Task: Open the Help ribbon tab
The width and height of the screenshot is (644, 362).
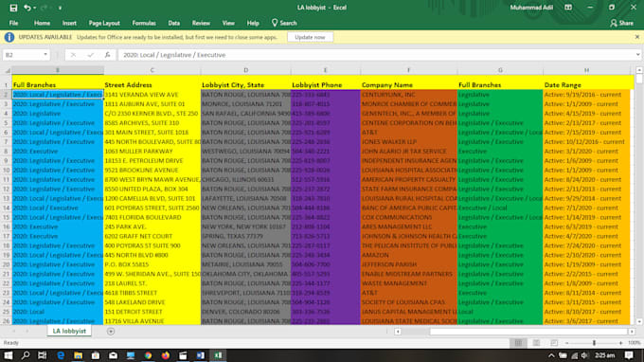Action: pos(253,23)
